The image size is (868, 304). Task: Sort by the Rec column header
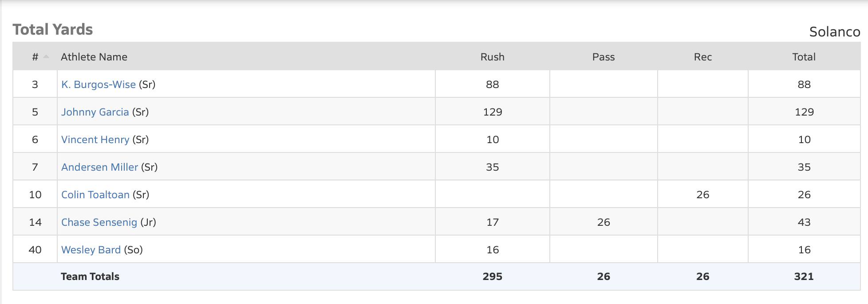tap(702, 57)
